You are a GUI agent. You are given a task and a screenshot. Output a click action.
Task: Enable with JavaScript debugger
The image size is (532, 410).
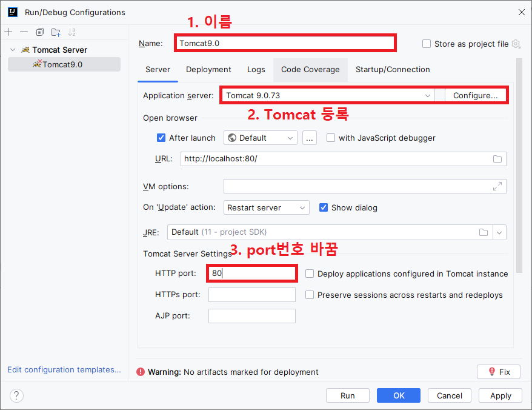(x=330, y=138)
